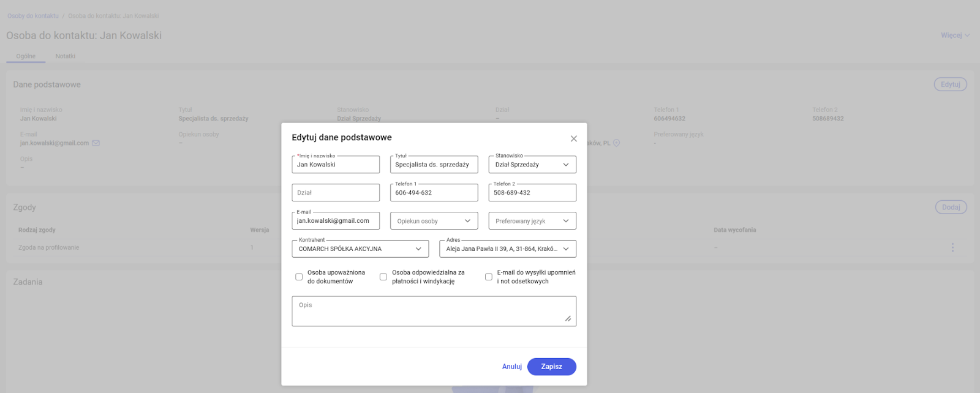Close the Edytuj dane podstawowe dialog

click(x=573, y=139)
